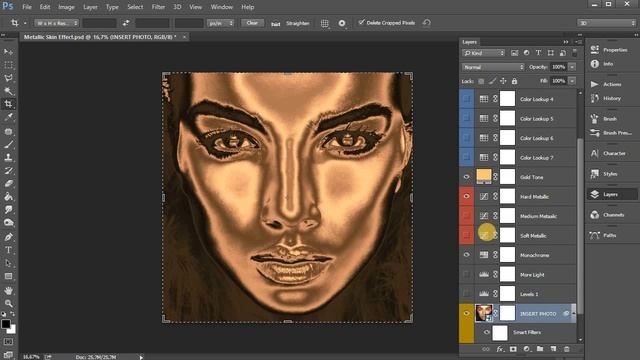Show the Color Lookup 4 layer
The width and height of the screenshot is (640, 360).
point(466,99)
